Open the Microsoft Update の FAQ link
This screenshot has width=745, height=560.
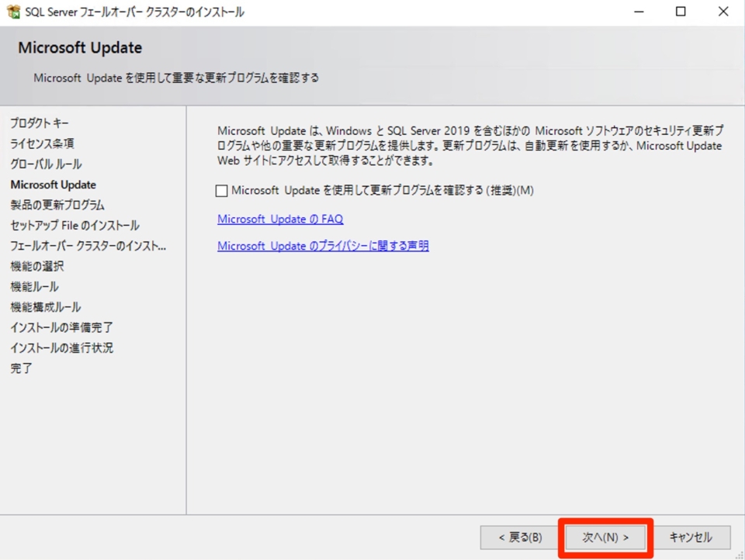[x=280, y=219]
